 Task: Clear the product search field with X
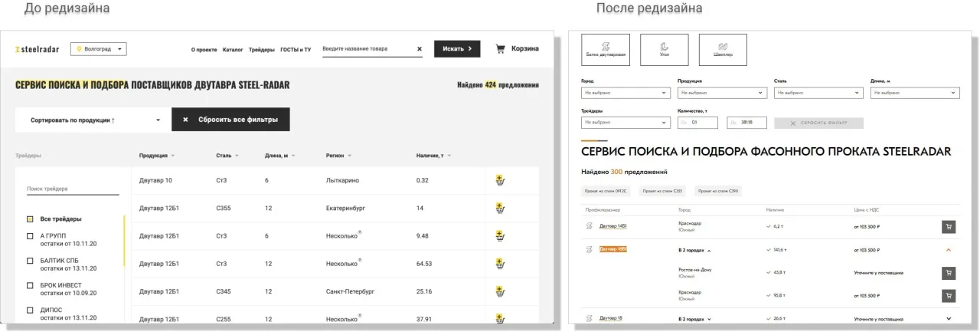coord(419,49)
